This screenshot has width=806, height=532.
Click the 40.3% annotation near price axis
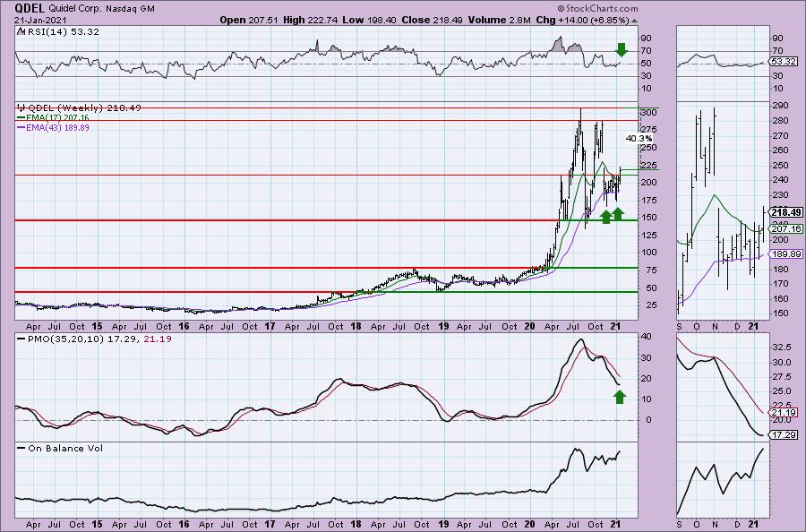coord(639,139)
